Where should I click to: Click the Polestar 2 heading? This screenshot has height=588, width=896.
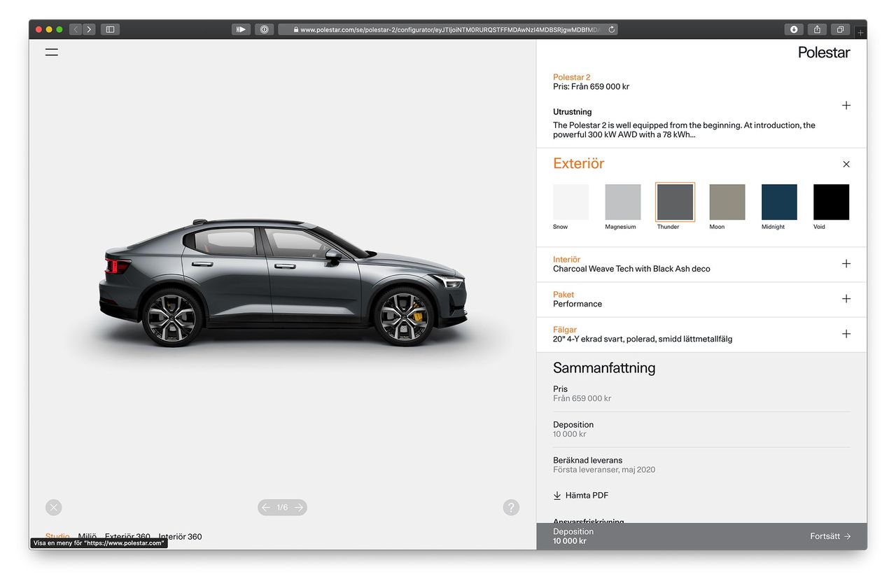point(572,77)
